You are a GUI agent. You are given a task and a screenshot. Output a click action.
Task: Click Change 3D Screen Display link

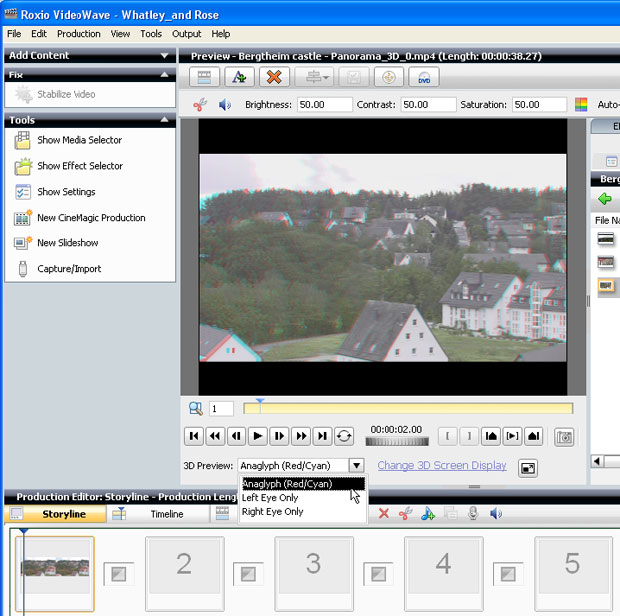click(441, 466)
